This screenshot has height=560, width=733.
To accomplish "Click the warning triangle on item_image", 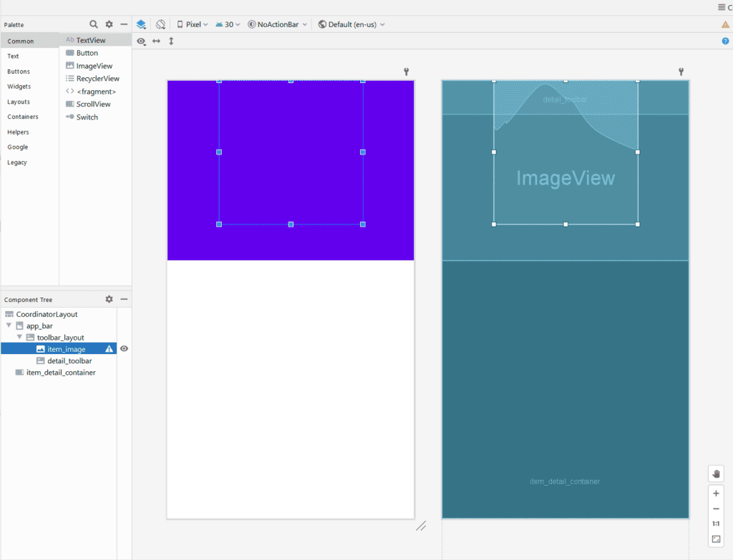I will tap(109, 348).
